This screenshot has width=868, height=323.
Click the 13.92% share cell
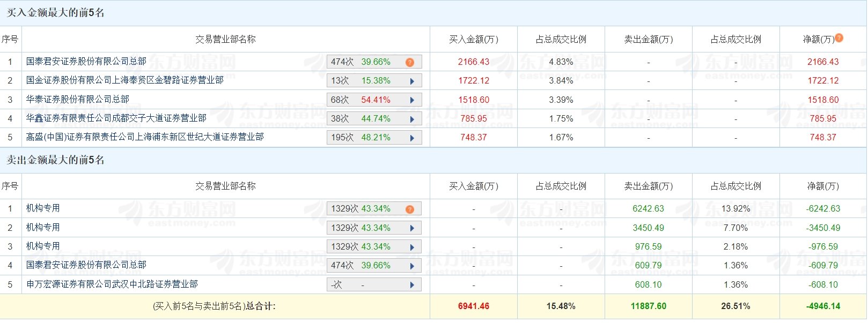tap(735, 209)
